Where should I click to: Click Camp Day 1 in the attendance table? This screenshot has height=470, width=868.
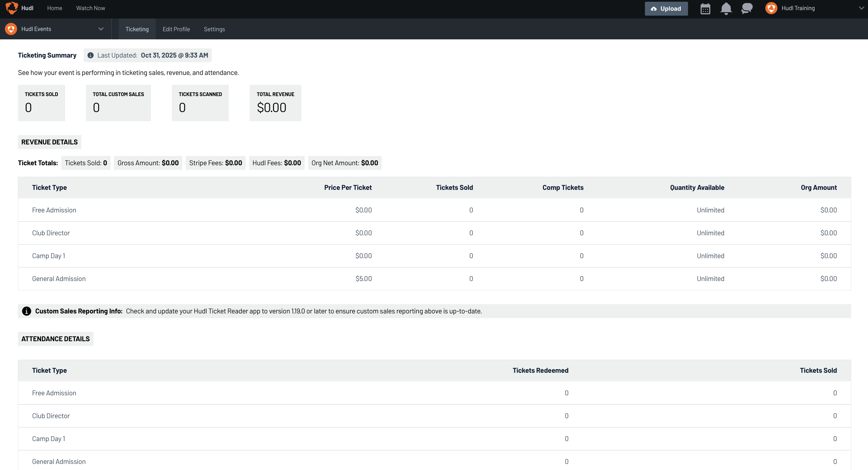pos(49,439)
